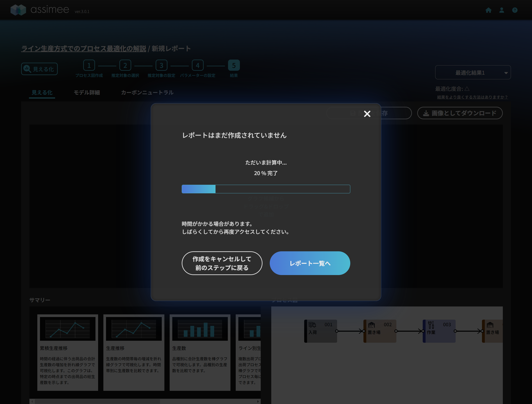Click the 置き場 002 node output connector
The height and width of the screenshot is (404, 532).
pos(396,331)
